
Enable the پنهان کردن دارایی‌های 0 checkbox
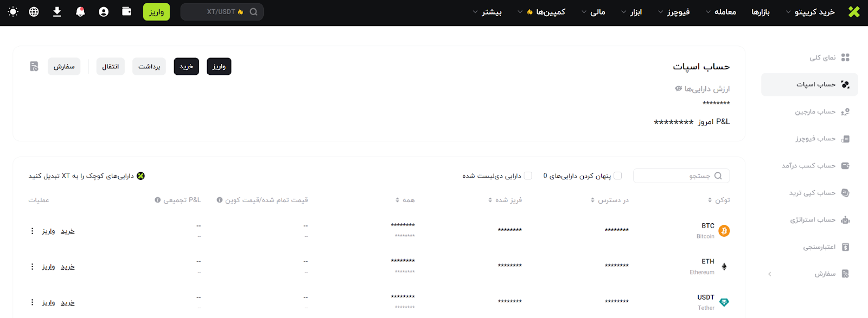tap(617, 176)
